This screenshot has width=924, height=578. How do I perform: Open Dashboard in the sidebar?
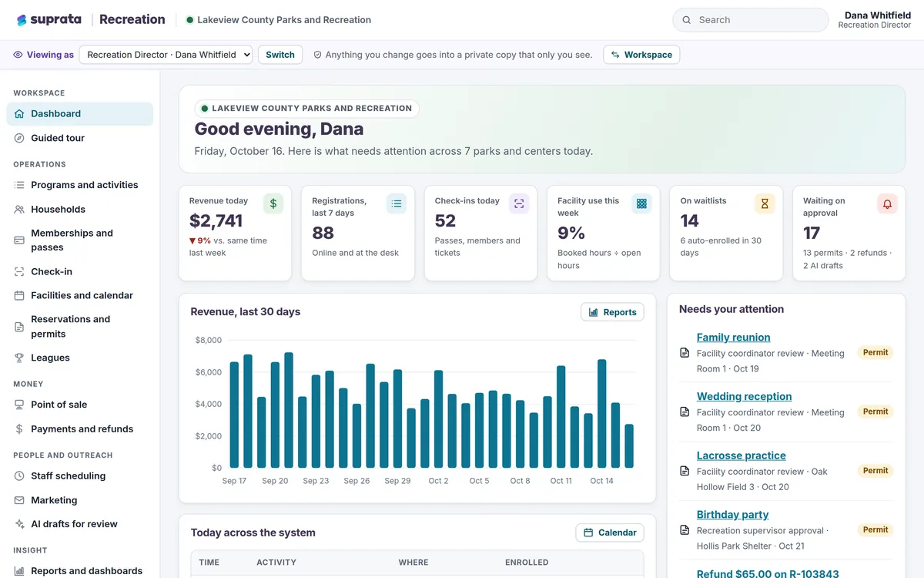pos(80,114)
